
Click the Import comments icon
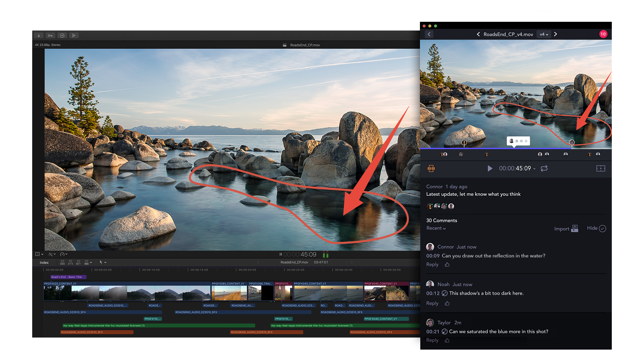click(575, 229)
